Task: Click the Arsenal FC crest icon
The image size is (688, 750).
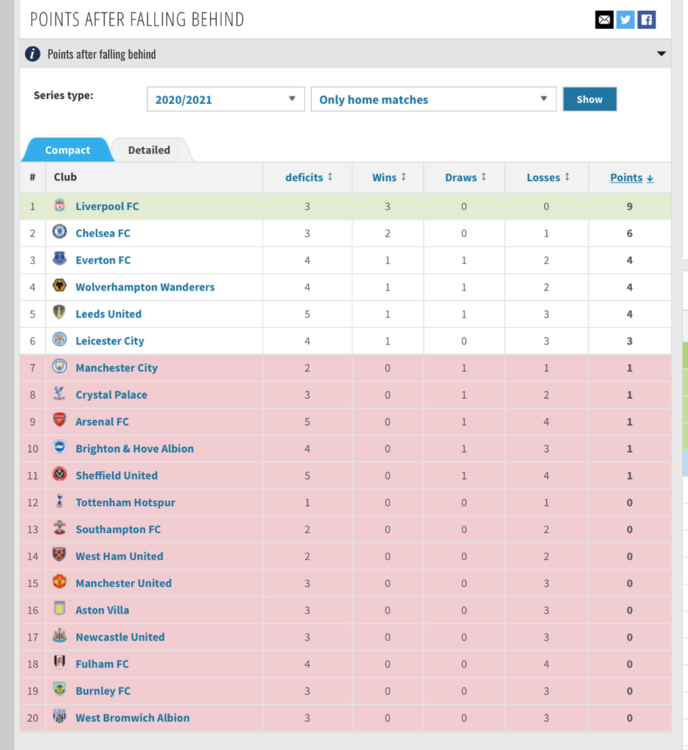Action: pyautogui.click(x=59, y=420)
